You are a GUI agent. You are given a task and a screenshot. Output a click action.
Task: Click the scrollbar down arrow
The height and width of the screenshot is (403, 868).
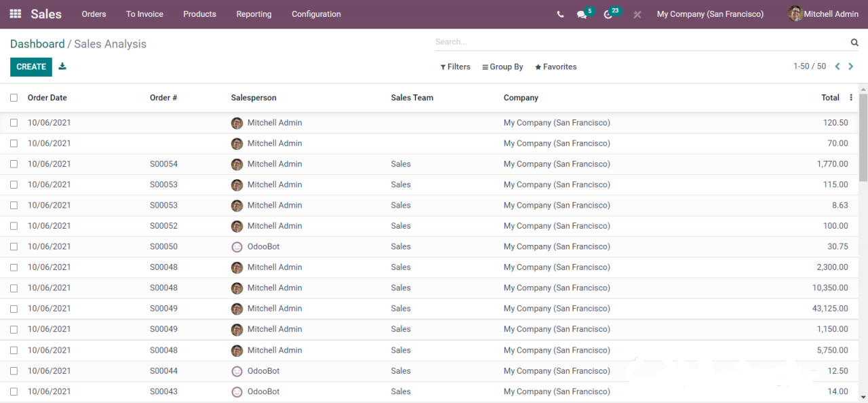click(x=863, y=398)
